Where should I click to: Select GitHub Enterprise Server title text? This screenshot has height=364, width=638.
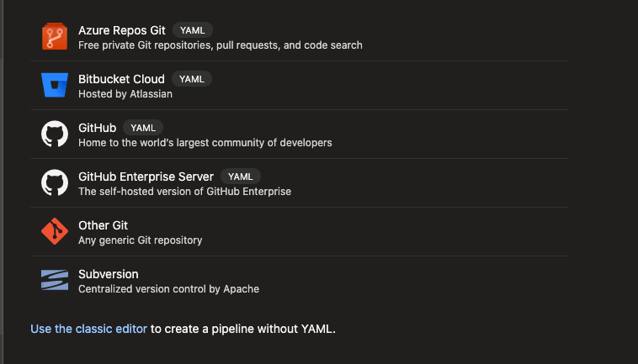pyautogui.click(x=146, y=177)
